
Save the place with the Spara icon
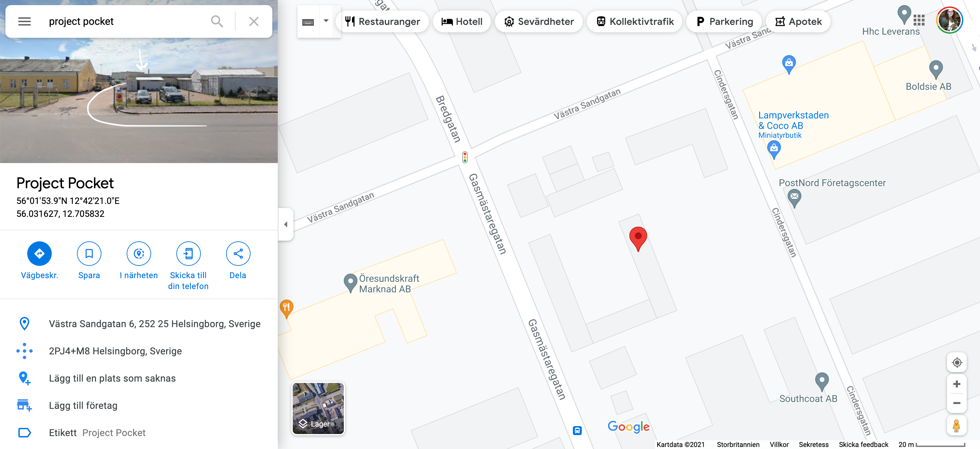(x=89, y=253)
